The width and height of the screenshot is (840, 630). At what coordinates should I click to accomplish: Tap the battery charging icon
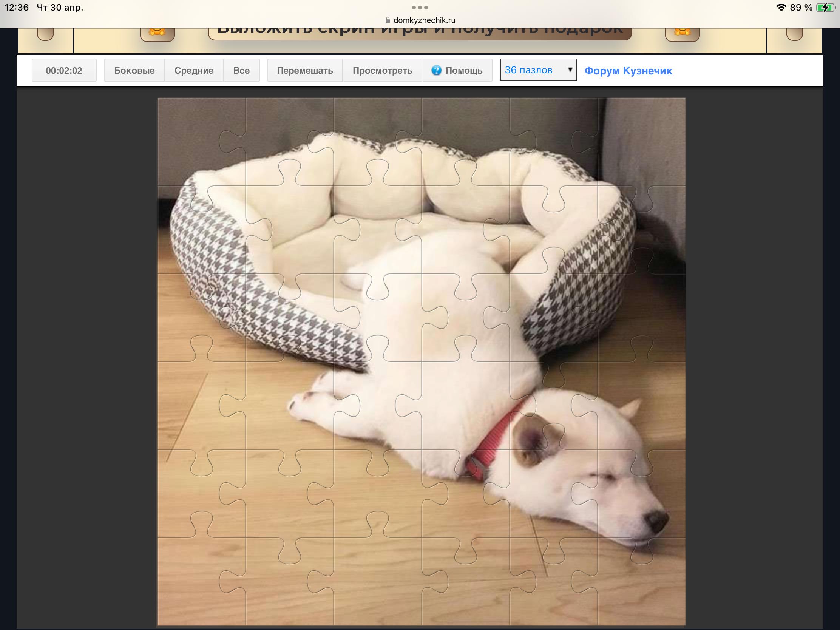pyautogui.click(x=825, y=8)
